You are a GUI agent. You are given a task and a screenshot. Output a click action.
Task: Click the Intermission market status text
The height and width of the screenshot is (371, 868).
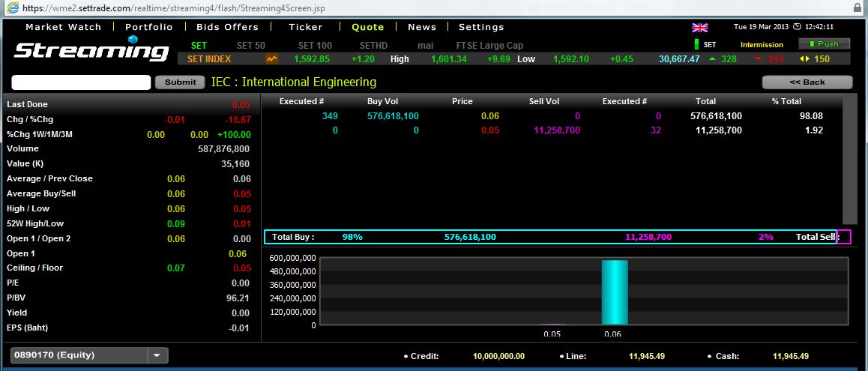762,45
